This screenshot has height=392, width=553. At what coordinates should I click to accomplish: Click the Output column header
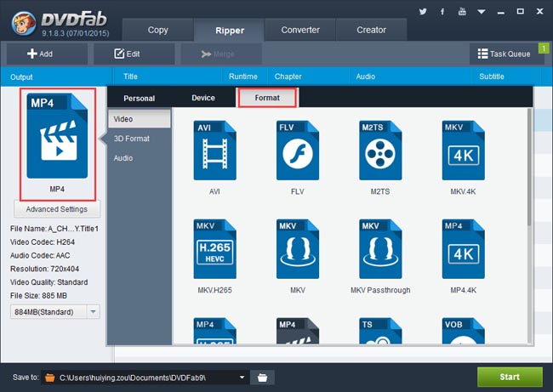56,77
